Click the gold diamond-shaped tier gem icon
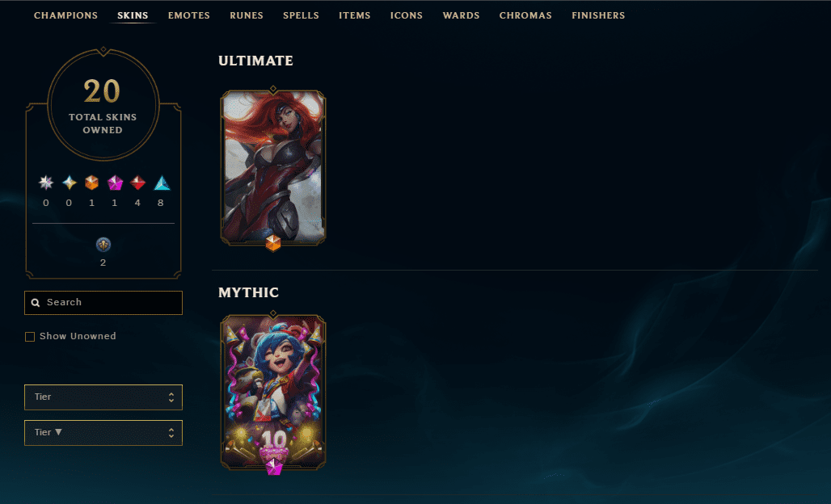 [69, 183]
